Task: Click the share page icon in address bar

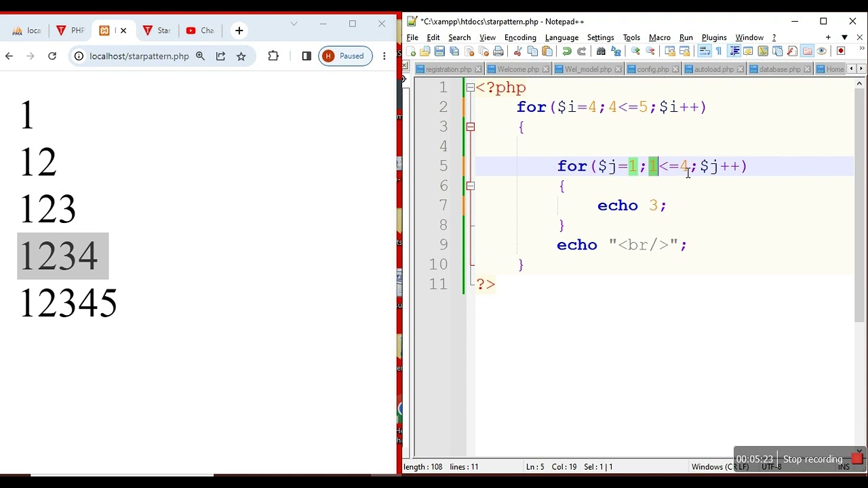Action: (220, 56)
